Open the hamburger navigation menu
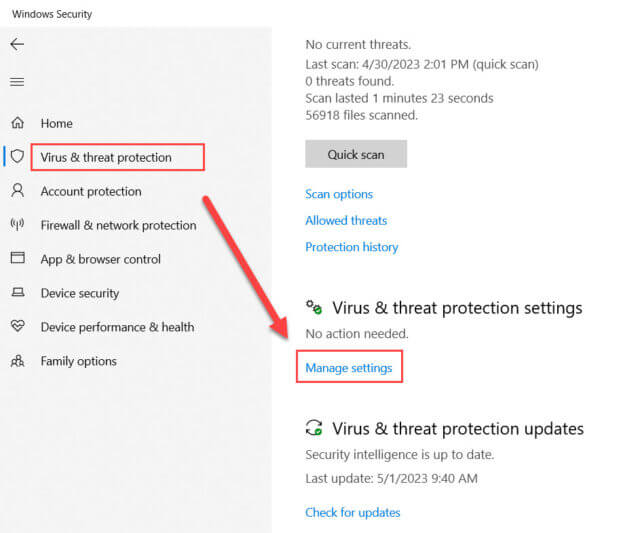Viewport: 640px width, 533px height. 17,82
